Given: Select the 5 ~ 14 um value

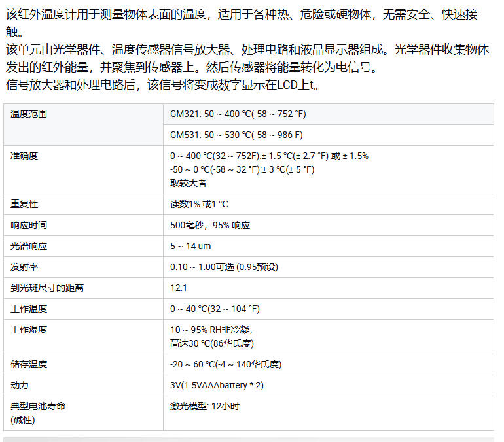Looking at the screenshot, I should pos(190,246).
